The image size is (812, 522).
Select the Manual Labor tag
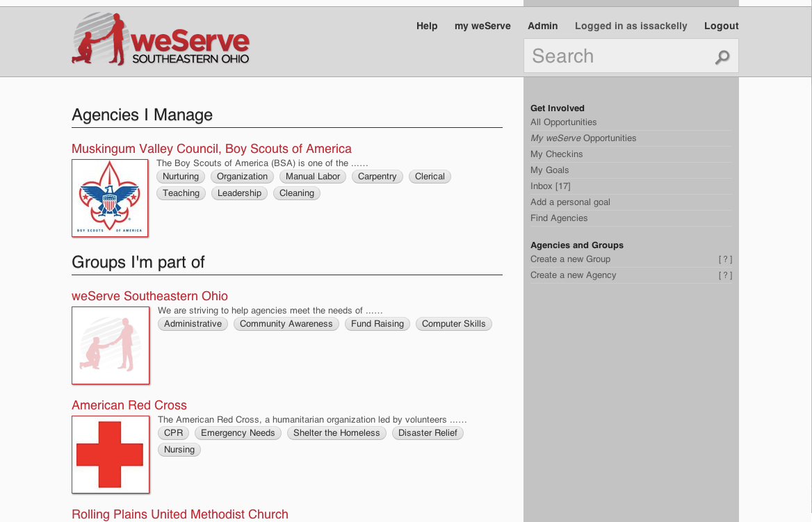[x=313, y=177]
